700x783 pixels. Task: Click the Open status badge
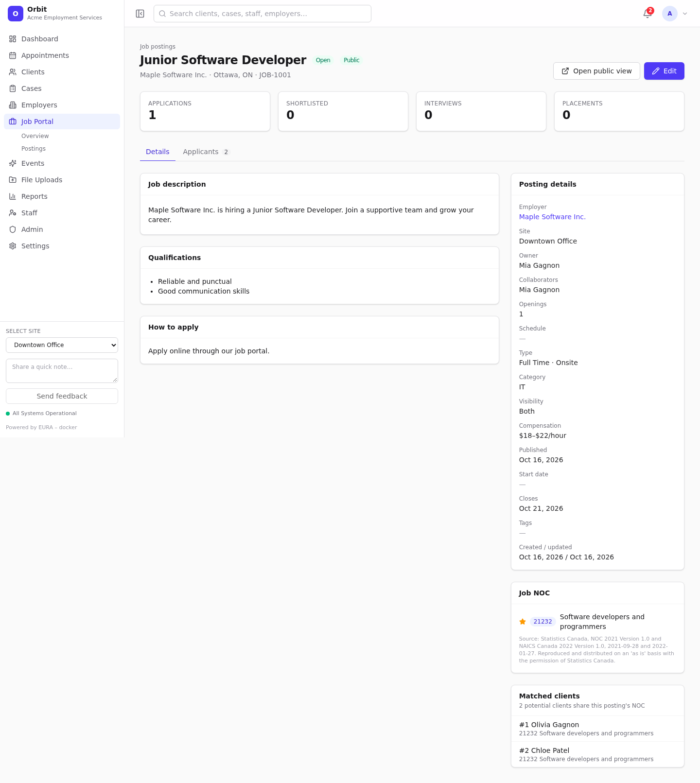click(323, 60)
